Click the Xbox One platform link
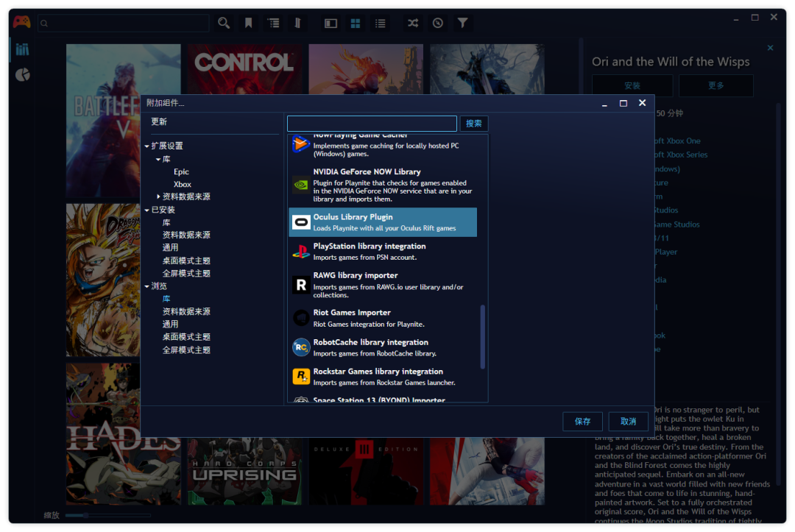 pos(677,141)
